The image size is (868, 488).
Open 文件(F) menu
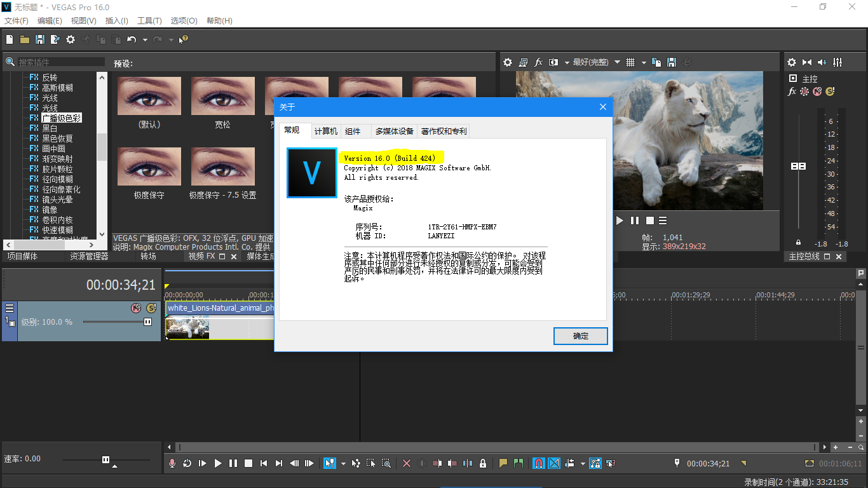pos(17,21)
